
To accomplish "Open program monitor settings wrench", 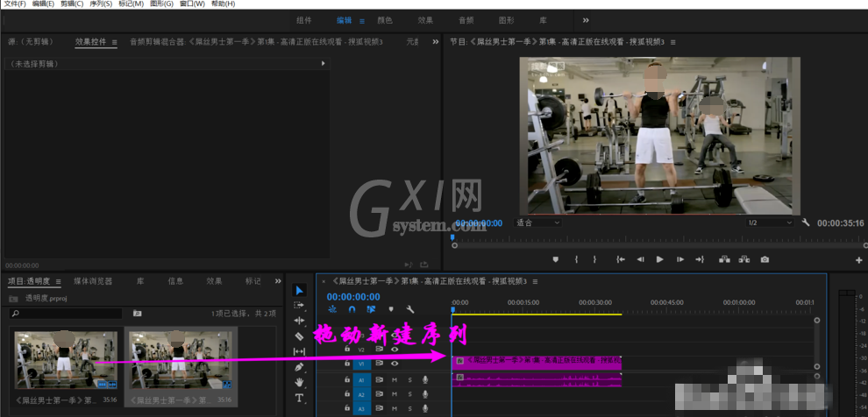I will 806,223.
